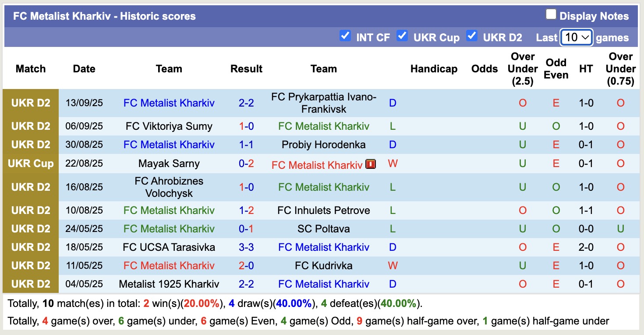
Task: Click the UKR Cup match label
Action: pos(31,164)
